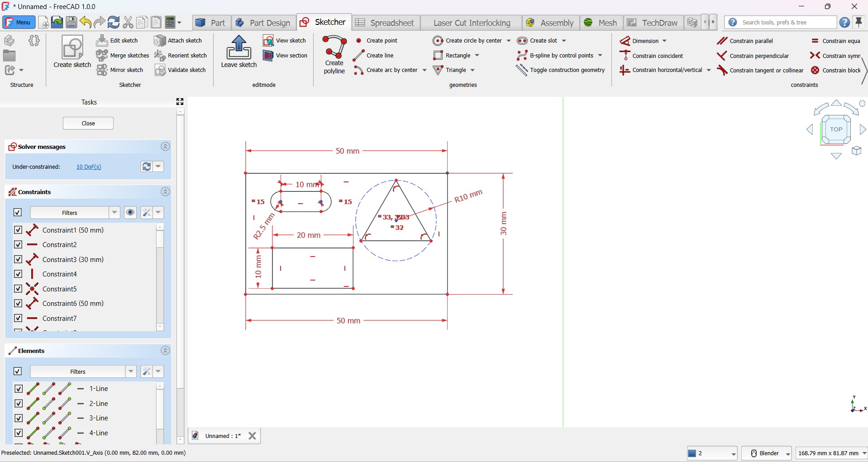Image resolution: width=868 pixels, height=462 pixels.
Task: Click the Open file icon
Action: click(x=57, y=22)
